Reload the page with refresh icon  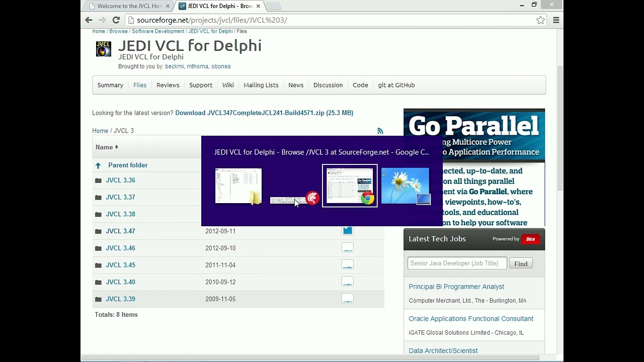(x=116, y=20)
